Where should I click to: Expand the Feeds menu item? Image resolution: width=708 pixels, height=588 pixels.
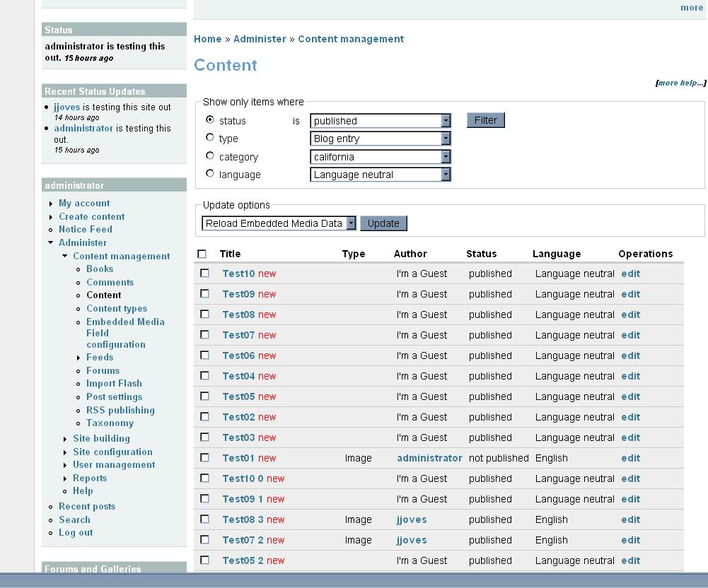pyautogui.click(x=100, y=358)
